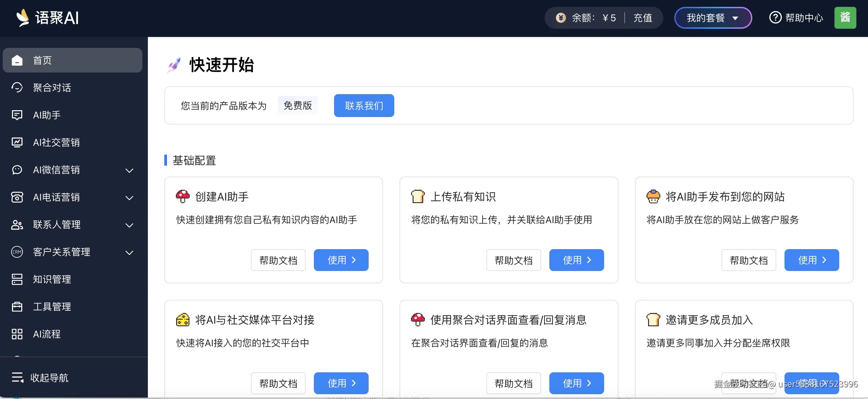
Task: Select AI社交营销 in the sidebar
Action: coord(56,142)
